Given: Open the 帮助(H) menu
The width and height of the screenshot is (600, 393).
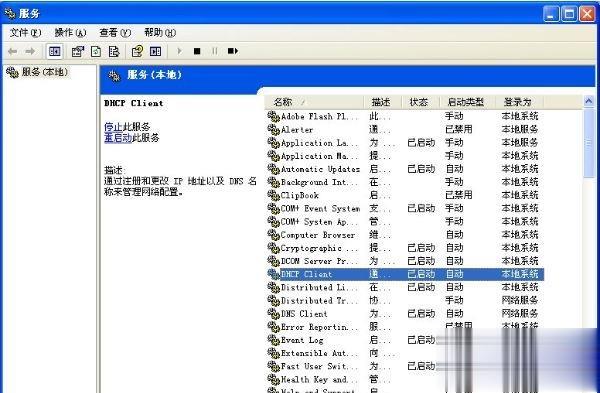Looking at the screenshot, I should click(x=160, y=33).
